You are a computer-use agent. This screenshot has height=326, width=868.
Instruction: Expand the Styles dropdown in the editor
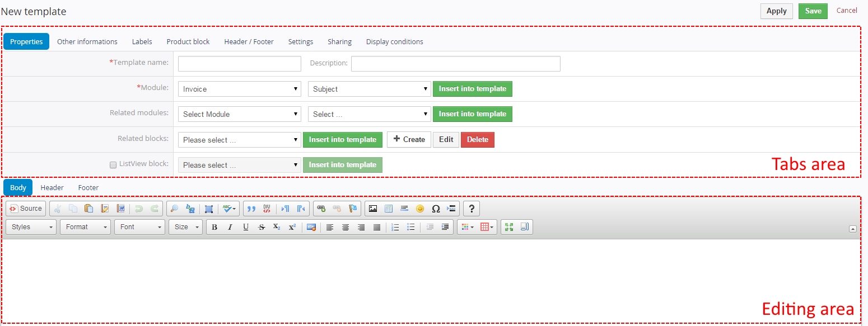point(31,227)
